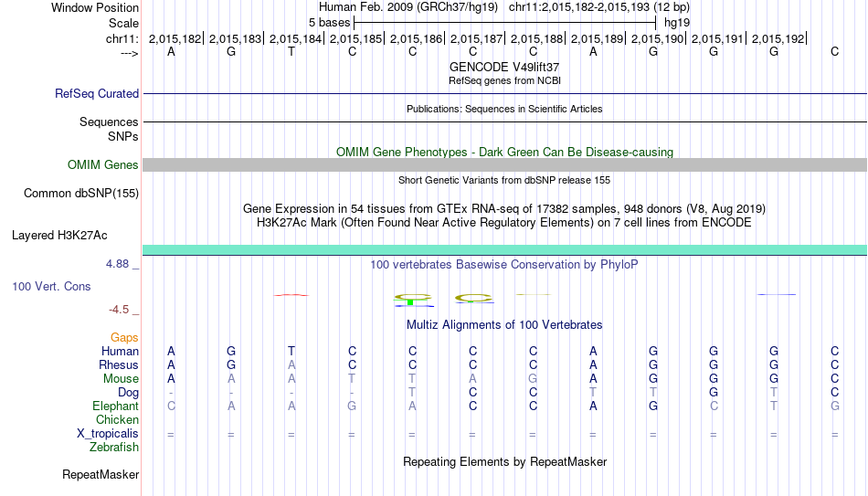Select the Zebrafish species label

[114, 448]
